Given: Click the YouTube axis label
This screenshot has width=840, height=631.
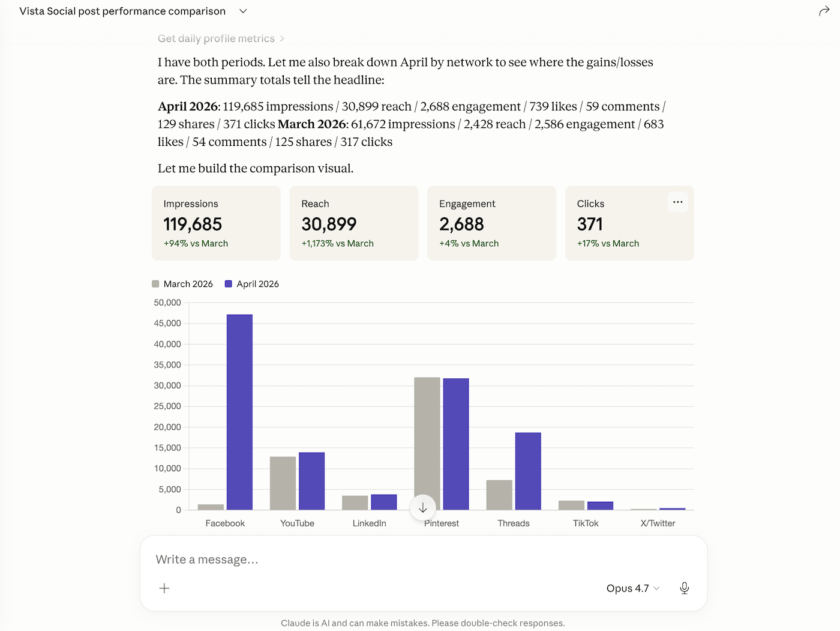Looking at the screenshot, I should (297, 524).
